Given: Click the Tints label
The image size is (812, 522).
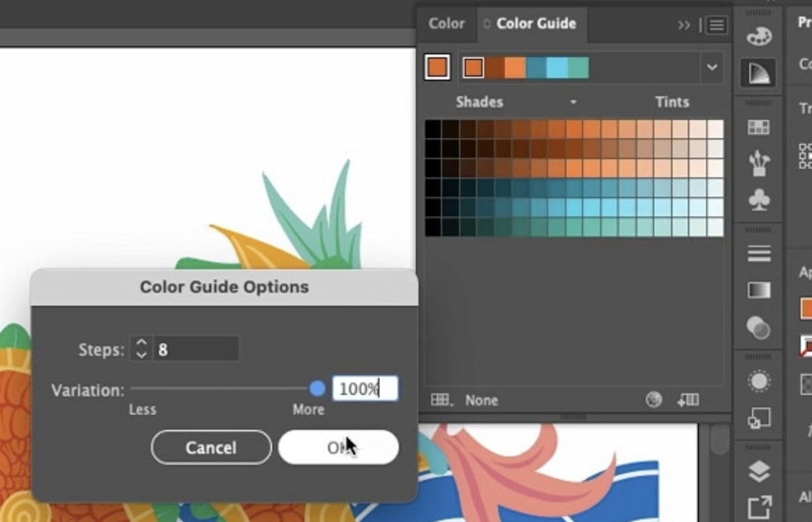Looking at the screenshot, I should click(672, 102).
